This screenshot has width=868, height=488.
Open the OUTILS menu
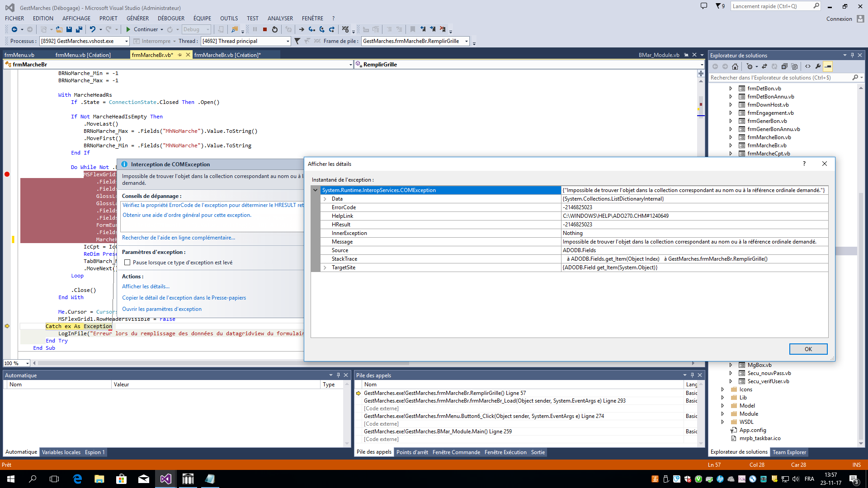click(229, 19)
